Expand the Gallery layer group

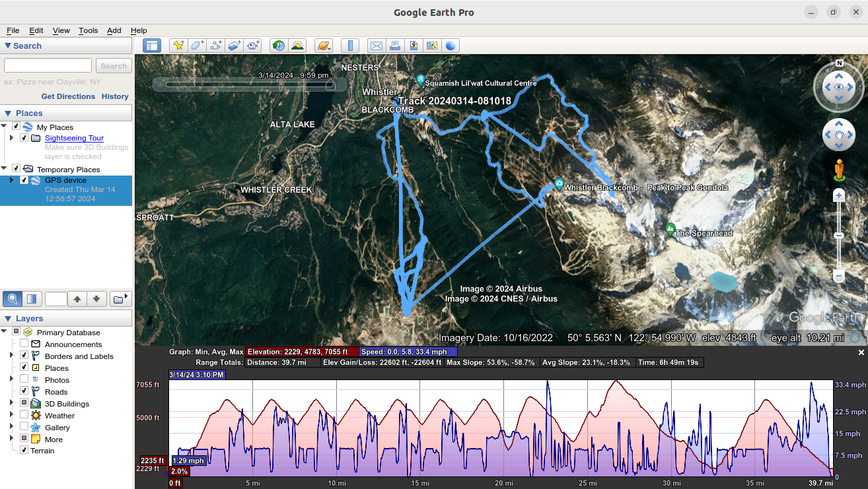click(x=12, y=427)
